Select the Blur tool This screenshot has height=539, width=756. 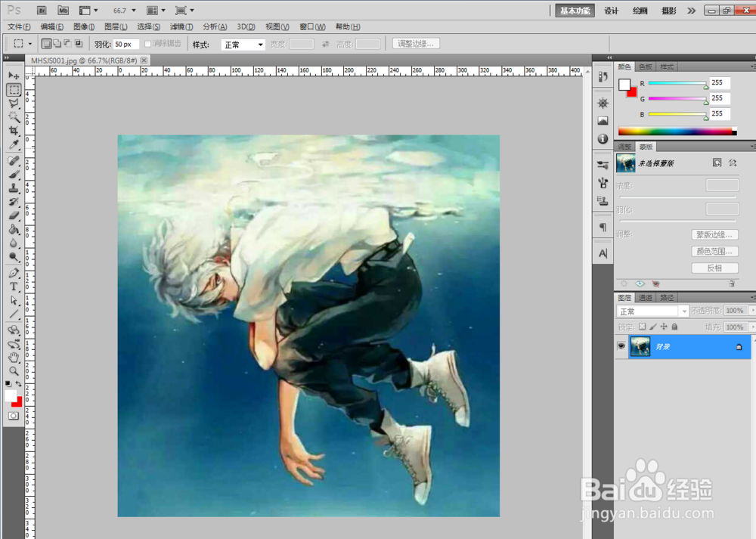pyautogui.click(x=14, y=243)
